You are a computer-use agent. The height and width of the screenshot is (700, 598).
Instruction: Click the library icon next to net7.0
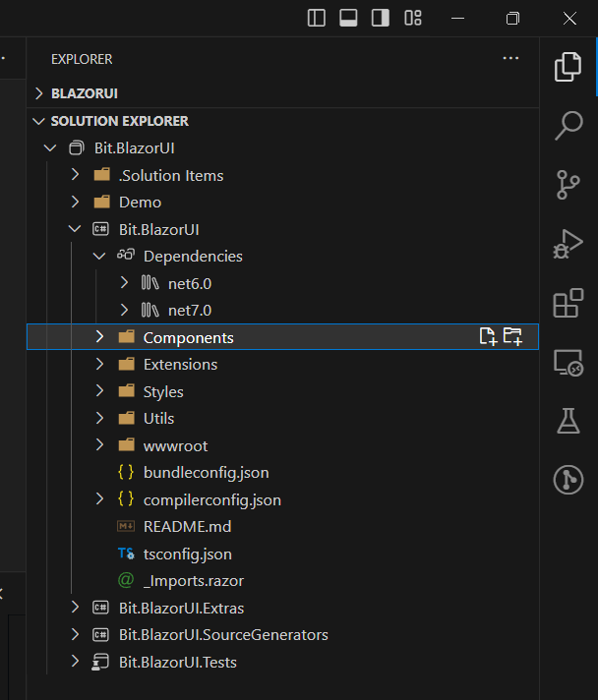tap(150, 310)
